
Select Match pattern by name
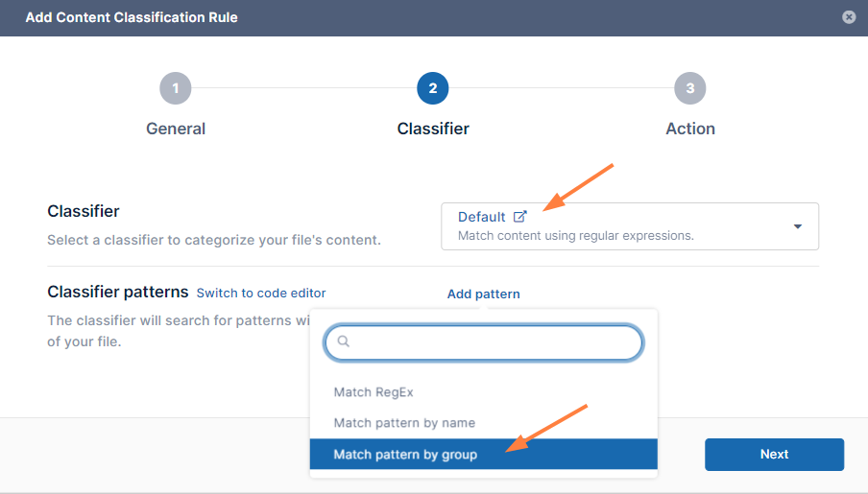pyautogui.click(x=404, y=423)
